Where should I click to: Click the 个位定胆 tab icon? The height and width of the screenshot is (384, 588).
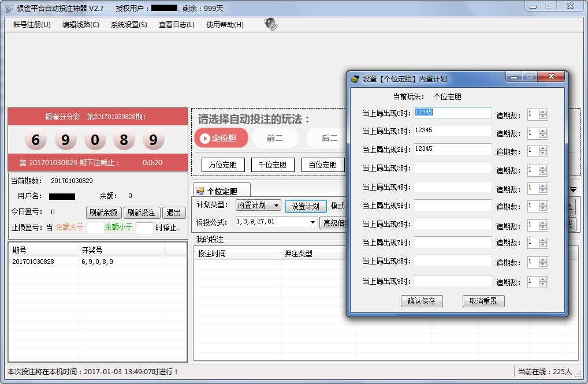click(x=200, y=191)
